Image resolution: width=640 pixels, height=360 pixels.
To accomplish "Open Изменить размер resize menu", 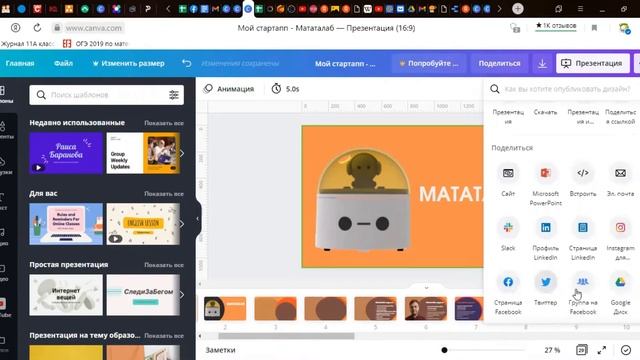I will [x=128, y=63].
